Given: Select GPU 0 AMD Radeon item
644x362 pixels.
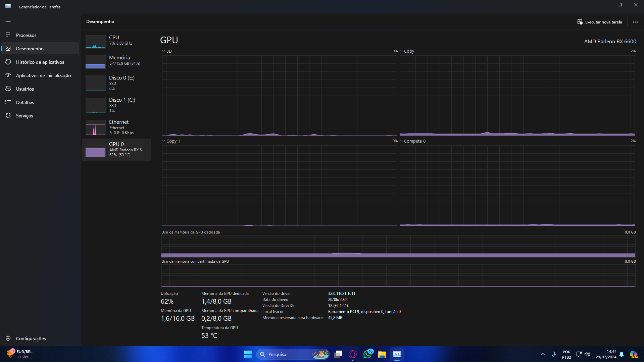Looking at the screenshot, I should click(x=116, y=149).
